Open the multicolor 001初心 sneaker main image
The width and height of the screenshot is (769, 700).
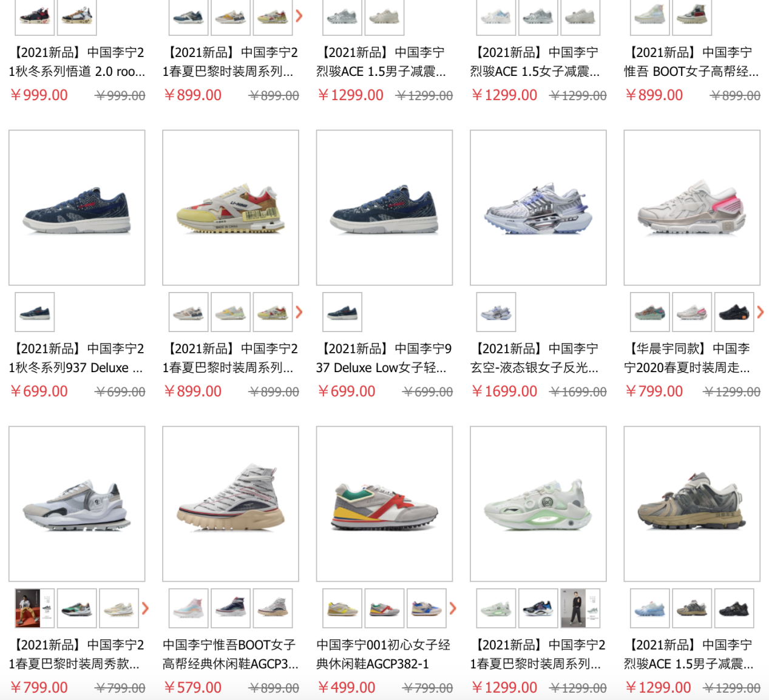pyautogui.click(x=384, y=504)
